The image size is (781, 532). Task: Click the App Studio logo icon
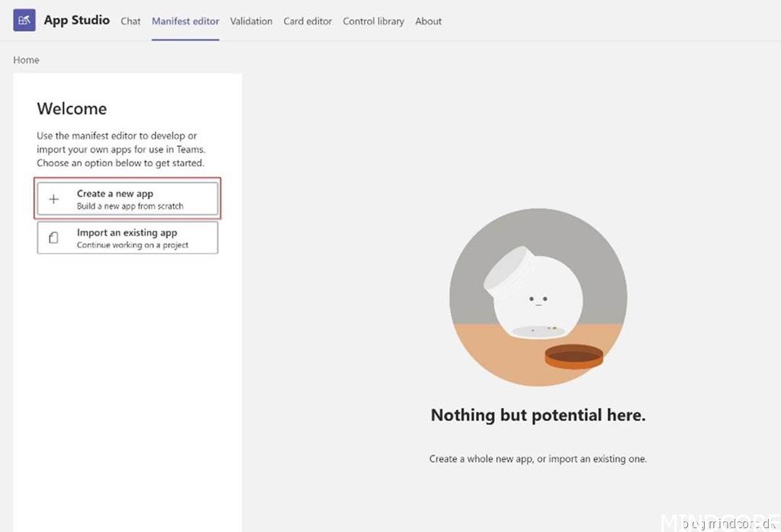(24, 21)
